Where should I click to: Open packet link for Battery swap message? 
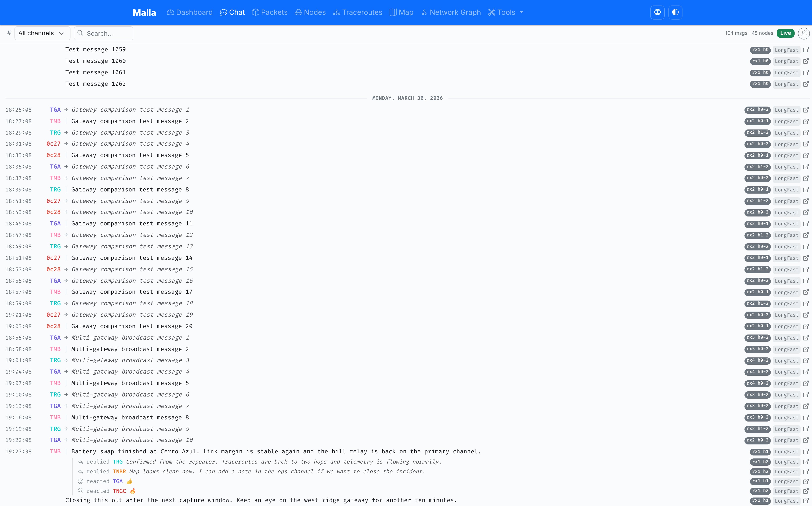tap(806, 451)
